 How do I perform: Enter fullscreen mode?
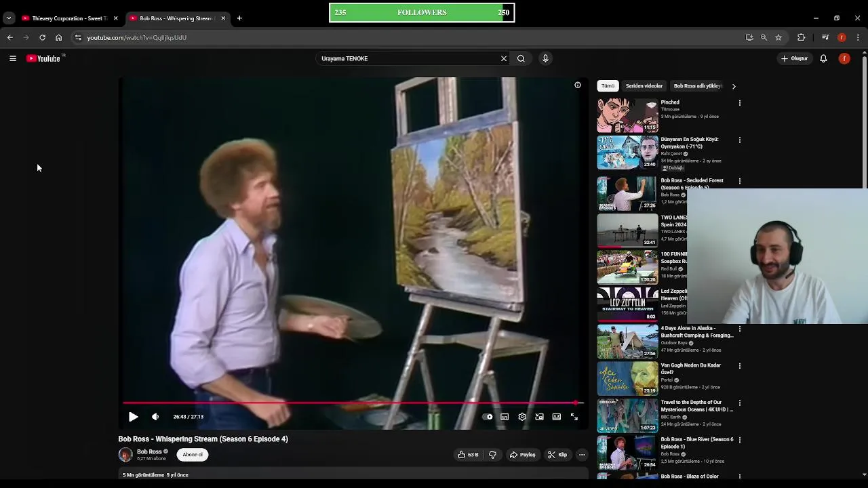tap(574, 417)
